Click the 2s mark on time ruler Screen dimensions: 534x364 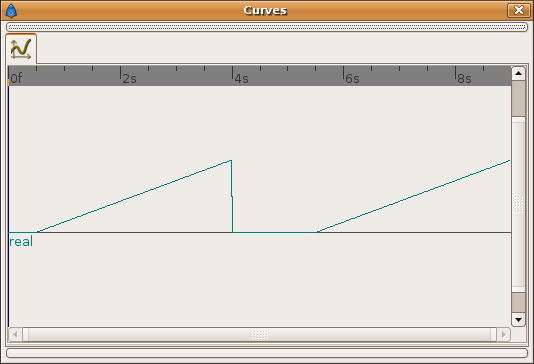tap(129, 79)
